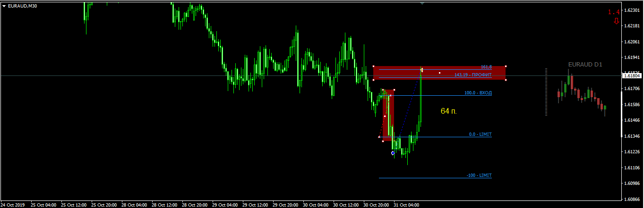Click '31 Oct 04:00' on time axis
The height and width of the screenshot is (208, 644).
click(x=407, y=205)
